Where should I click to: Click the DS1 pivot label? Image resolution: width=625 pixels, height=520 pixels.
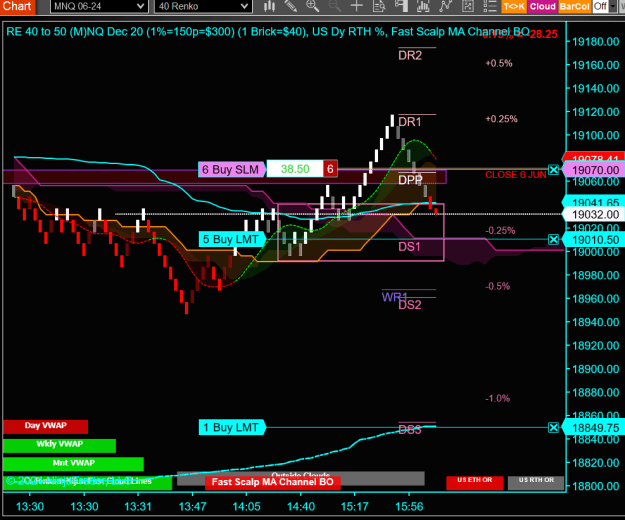[409, 247]
